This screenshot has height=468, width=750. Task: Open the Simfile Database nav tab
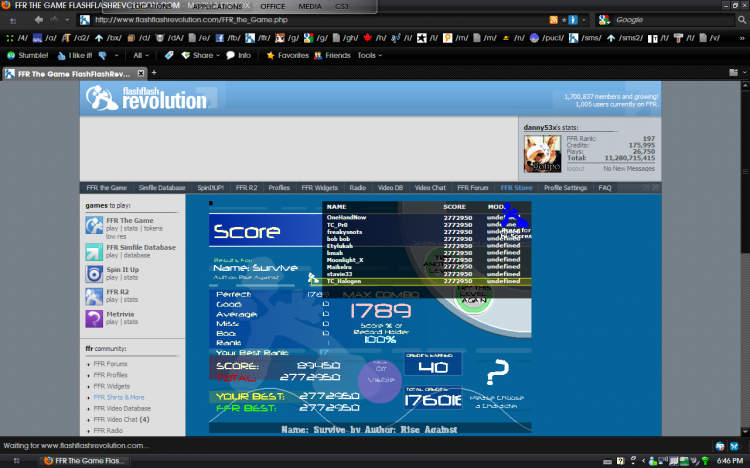[162, 188]
